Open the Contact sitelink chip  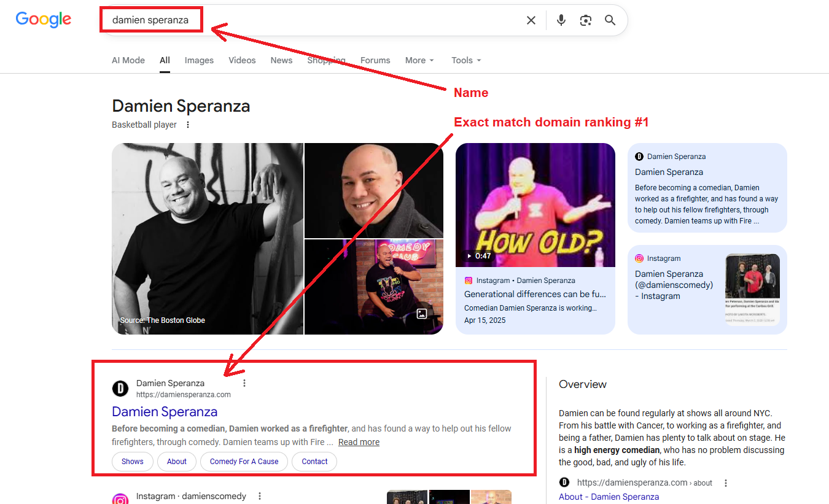(x=314, y=462)
